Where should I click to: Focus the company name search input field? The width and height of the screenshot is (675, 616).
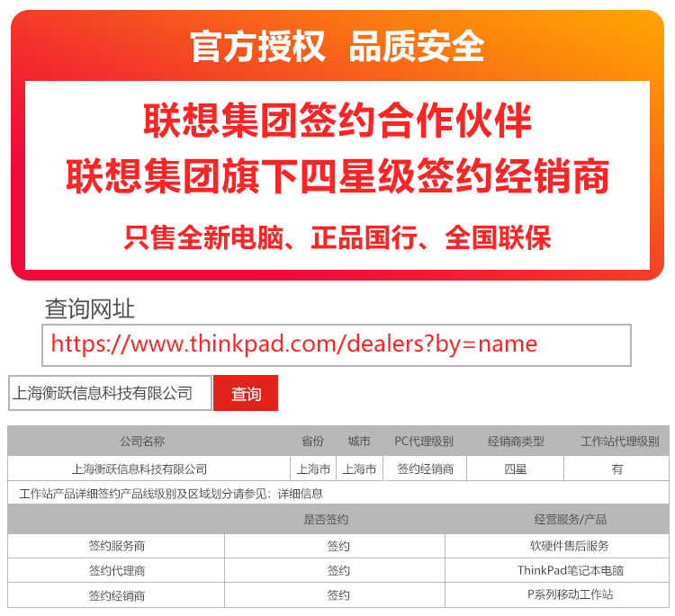110,393
